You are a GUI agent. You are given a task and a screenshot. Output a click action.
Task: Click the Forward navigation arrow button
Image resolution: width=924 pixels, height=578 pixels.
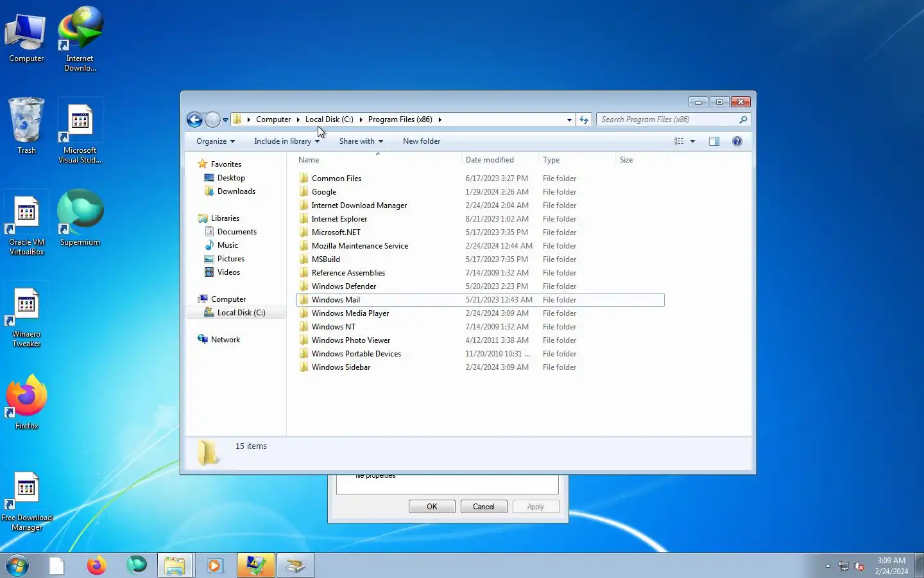click(212, 119)
